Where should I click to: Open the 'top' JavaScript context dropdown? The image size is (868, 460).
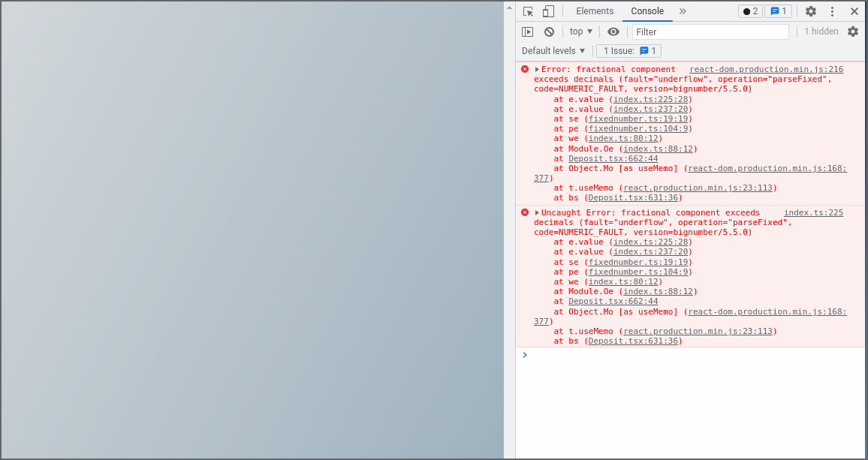(x=581, y=32)
